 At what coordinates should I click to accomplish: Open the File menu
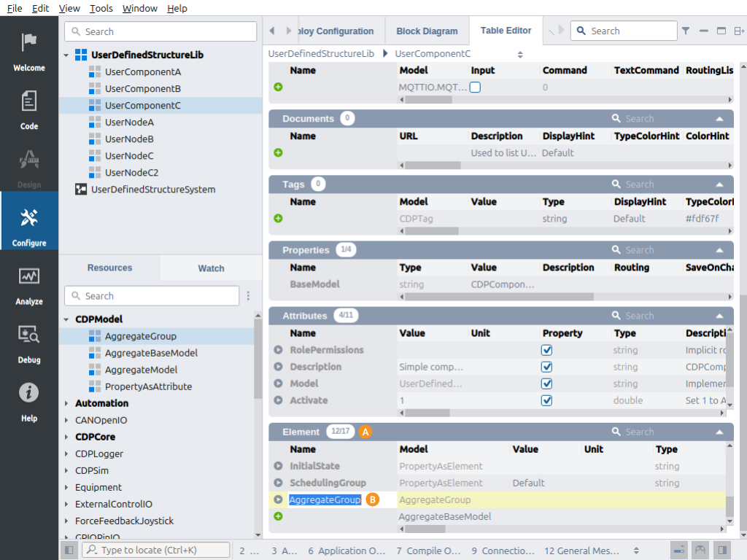[x=15, y=8]
